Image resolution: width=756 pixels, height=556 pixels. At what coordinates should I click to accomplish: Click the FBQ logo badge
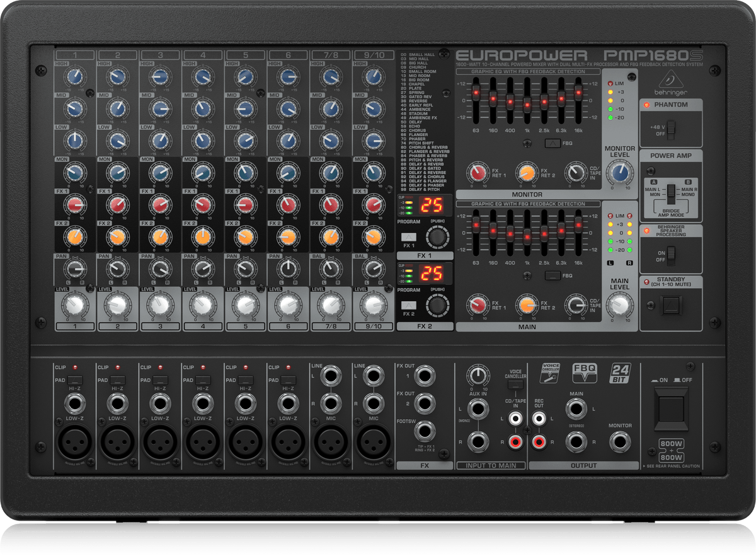pyautogui.click(x=583, y=373)
